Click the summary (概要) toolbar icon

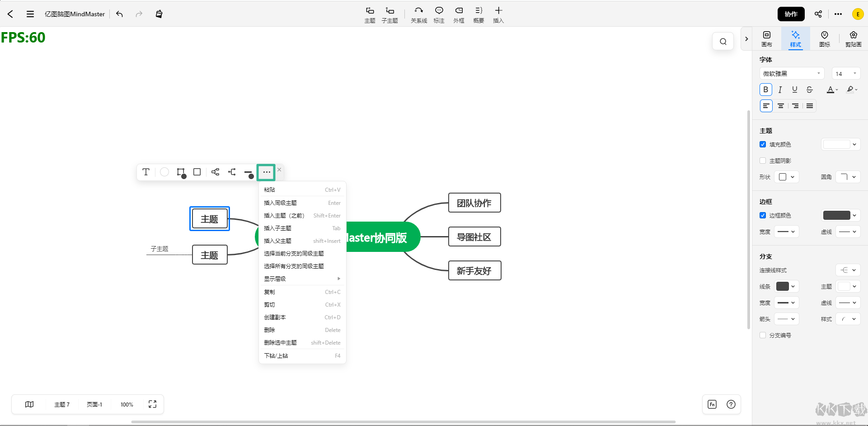click(x=479, y=14)
